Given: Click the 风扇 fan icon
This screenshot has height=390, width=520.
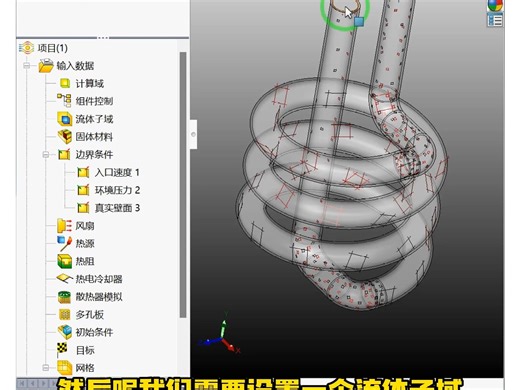Looking at the screenshot, I should 64,226.
